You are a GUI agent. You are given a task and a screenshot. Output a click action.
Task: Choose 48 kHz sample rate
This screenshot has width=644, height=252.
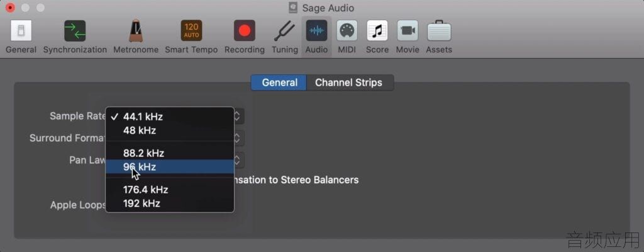(170, 130)
